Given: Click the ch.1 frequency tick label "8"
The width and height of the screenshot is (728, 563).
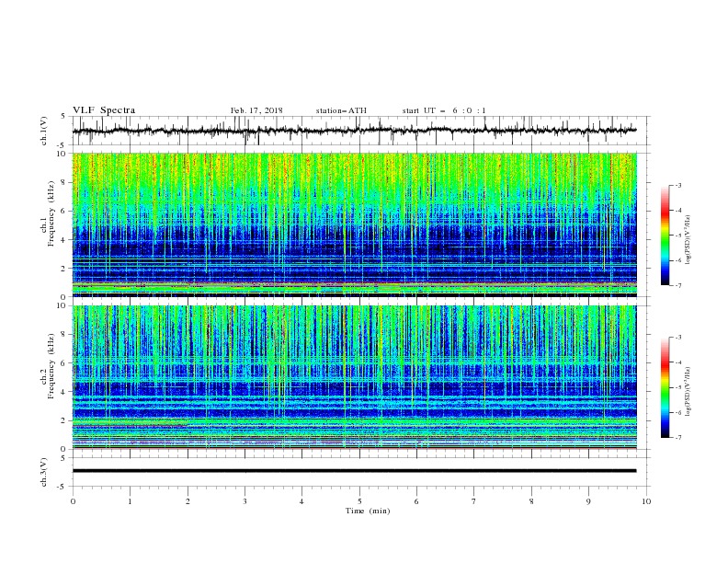Looking at the screenshot, I should click(x=64, y=182).
